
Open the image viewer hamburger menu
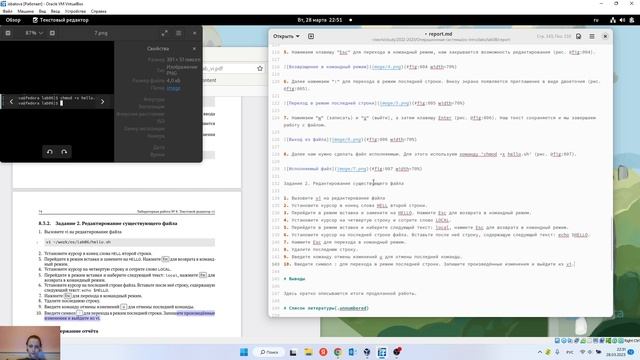pos(179,33)
